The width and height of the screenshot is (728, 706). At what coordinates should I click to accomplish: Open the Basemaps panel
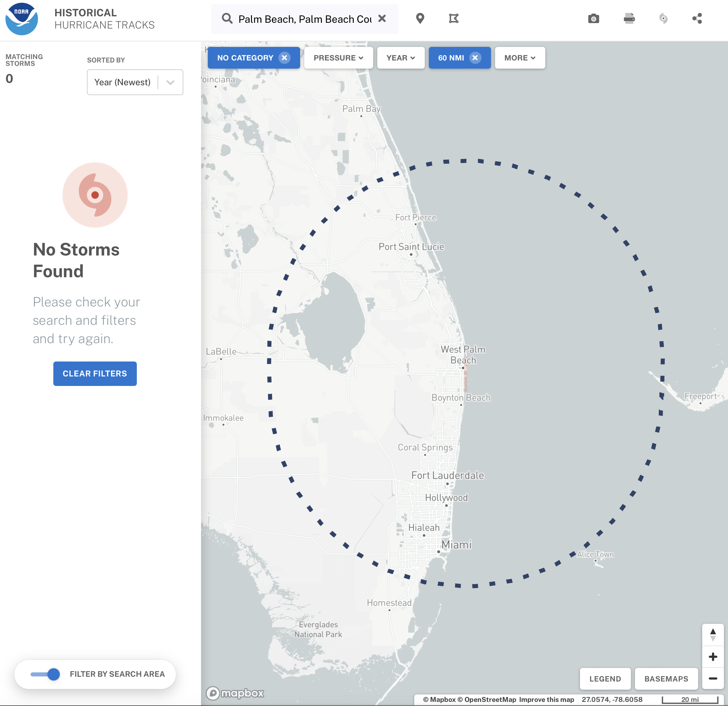(666, 678)
